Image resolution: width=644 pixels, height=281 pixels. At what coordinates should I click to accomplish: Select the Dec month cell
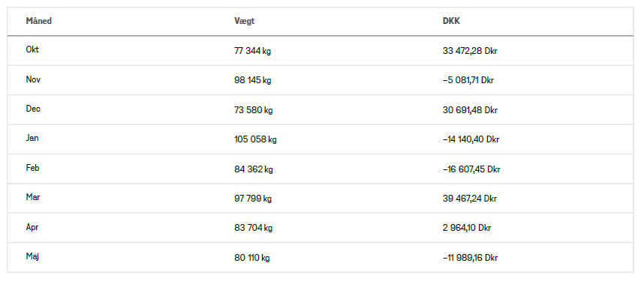(x=33, y=109)
